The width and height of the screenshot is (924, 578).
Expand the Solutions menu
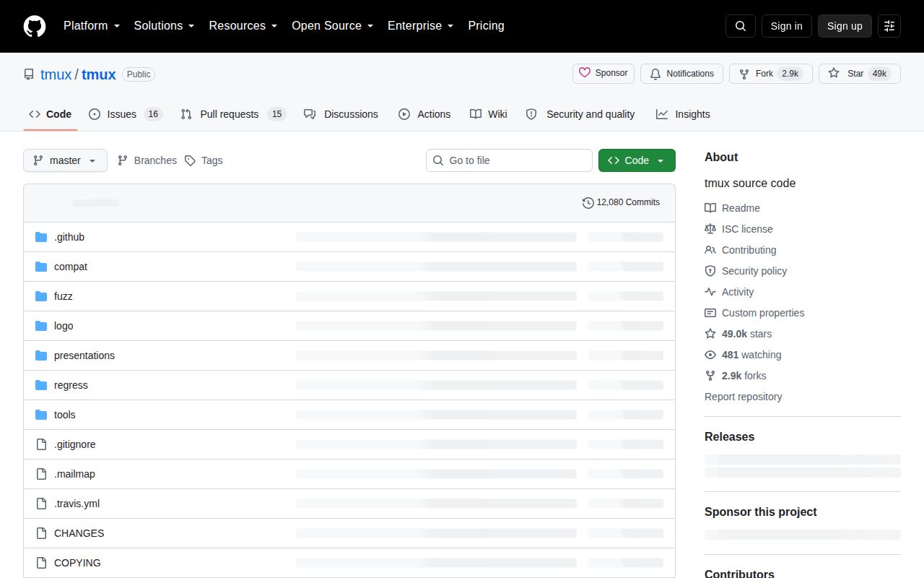tap(164, 25)
